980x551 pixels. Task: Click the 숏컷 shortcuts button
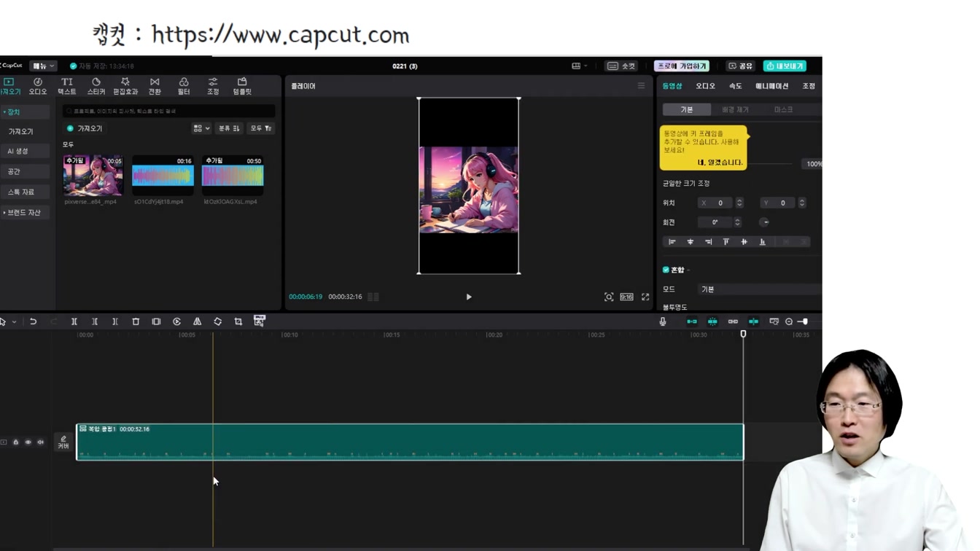(621, 66)
